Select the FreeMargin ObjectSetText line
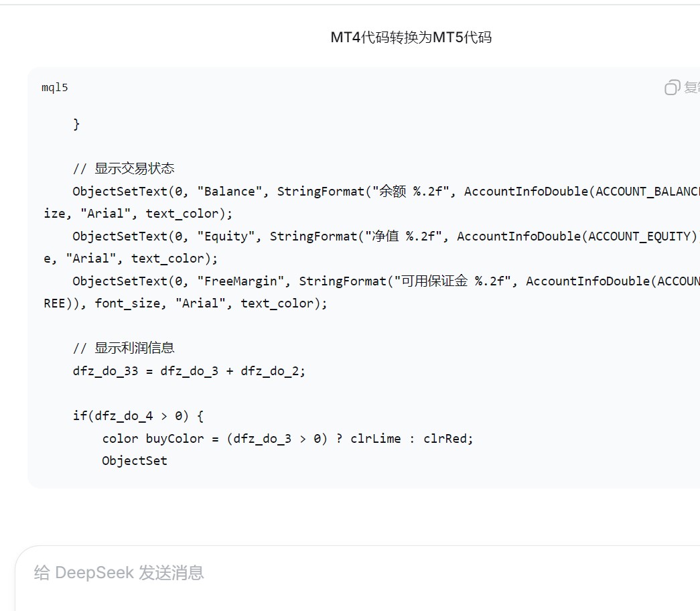The width and height of the screenshot is (700, 611). click(268, 281)
